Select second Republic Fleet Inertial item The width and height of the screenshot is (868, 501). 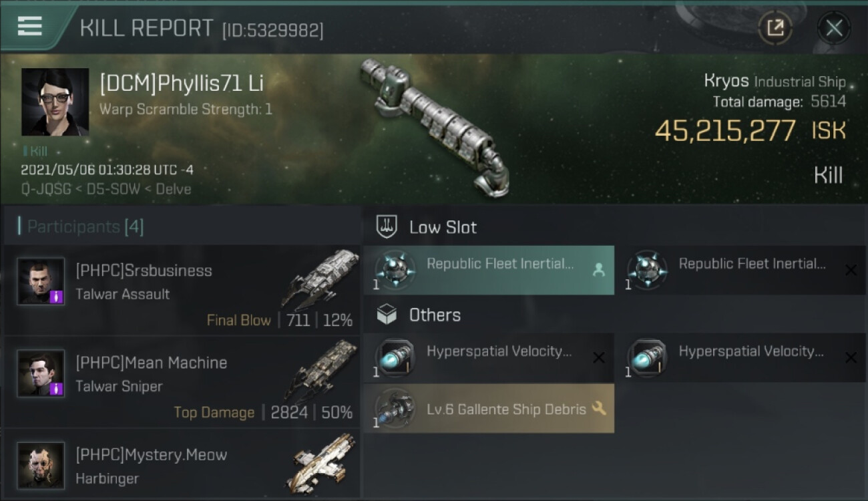click(x=740, y=270)
